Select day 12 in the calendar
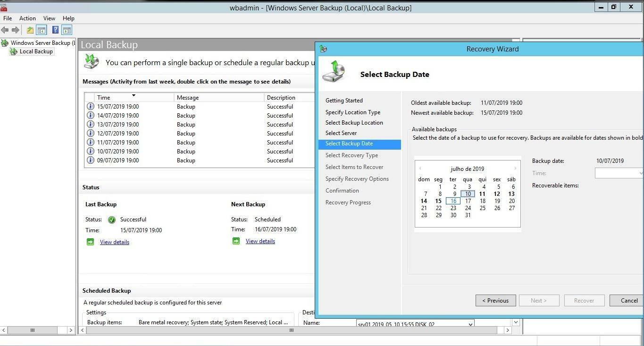 pyautogui.click(x=497, y=194)
